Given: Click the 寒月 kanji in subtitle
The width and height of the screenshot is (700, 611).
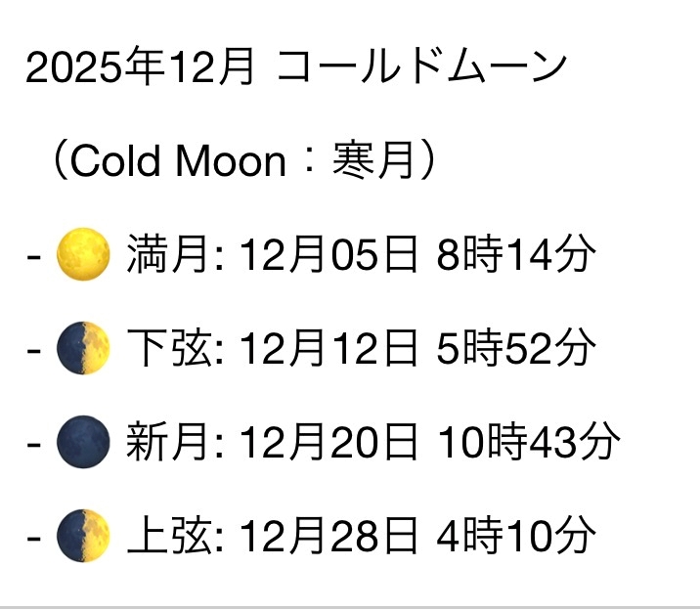Looking at the screenshot, I should coord(372,159).
